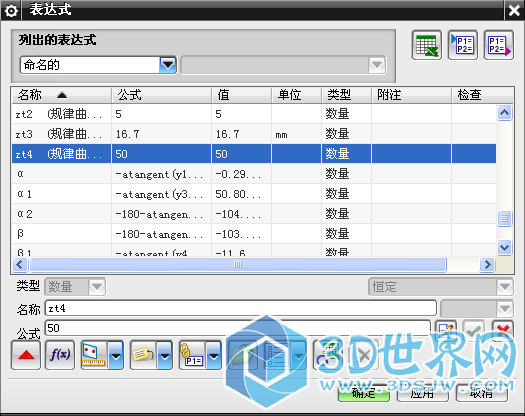
Task: Click the formula edit pencil icon
Action: tap(446, 330)
